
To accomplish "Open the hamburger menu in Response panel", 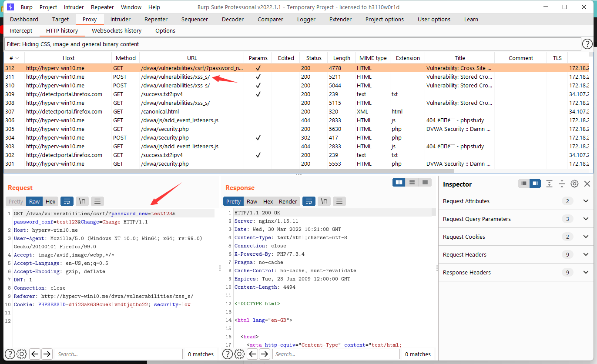I will [339, 201].
